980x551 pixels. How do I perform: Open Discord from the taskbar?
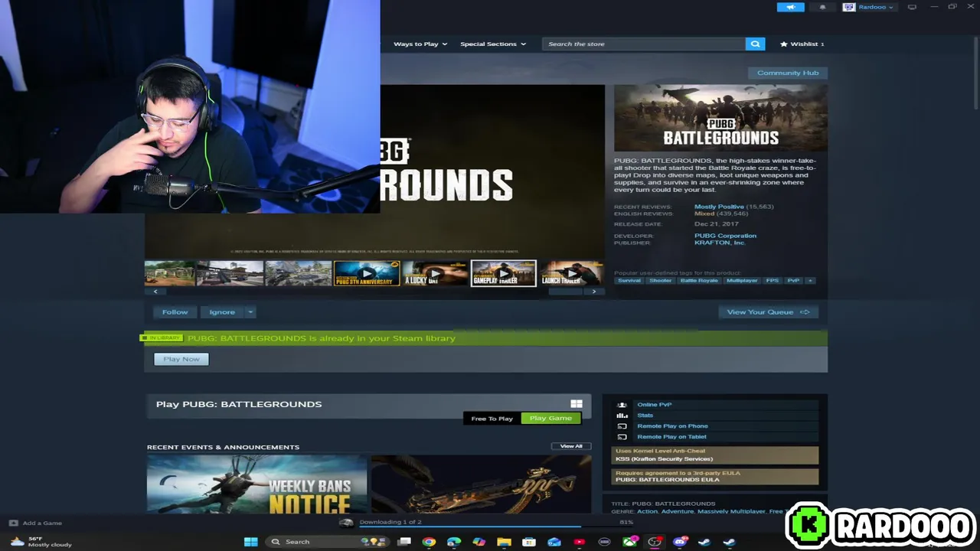point(680,542)
